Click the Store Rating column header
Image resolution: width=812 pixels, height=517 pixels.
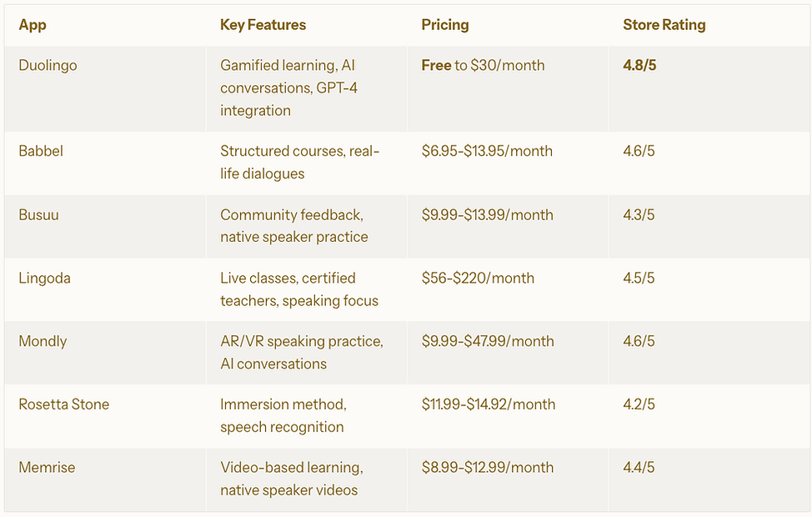[x=664, y=25]
